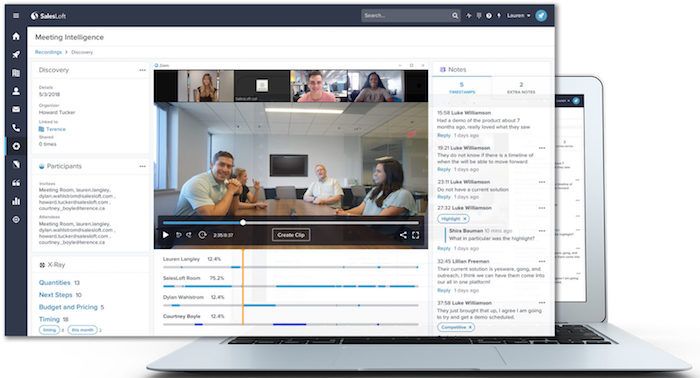Image resolution: width=700 pixels, height=378 pixels.
Task: Skip forward in the recording
Action: tap(189, 235)
